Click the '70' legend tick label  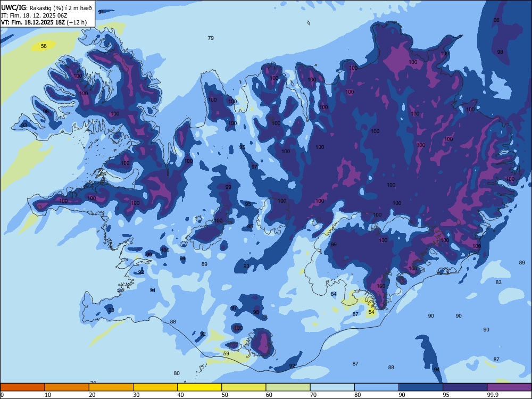[313, 395]
